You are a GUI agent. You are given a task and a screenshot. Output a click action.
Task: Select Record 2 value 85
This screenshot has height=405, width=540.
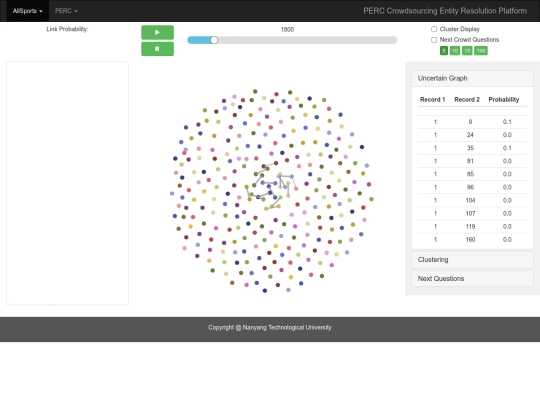470,174
